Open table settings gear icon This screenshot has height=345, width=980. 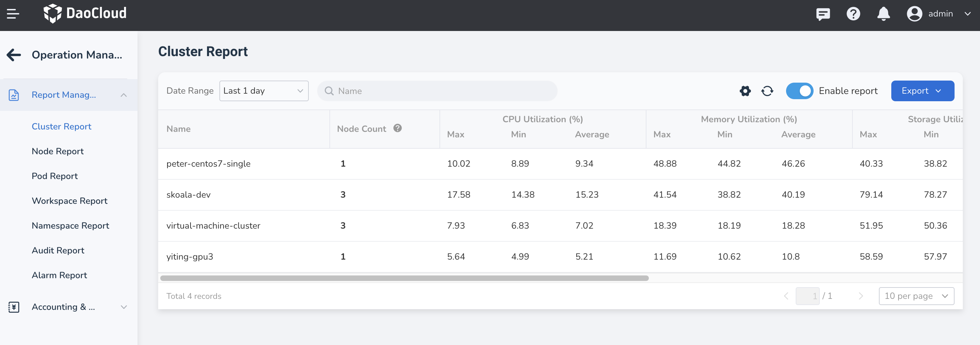pyautogui.click(x=745, y=91)
